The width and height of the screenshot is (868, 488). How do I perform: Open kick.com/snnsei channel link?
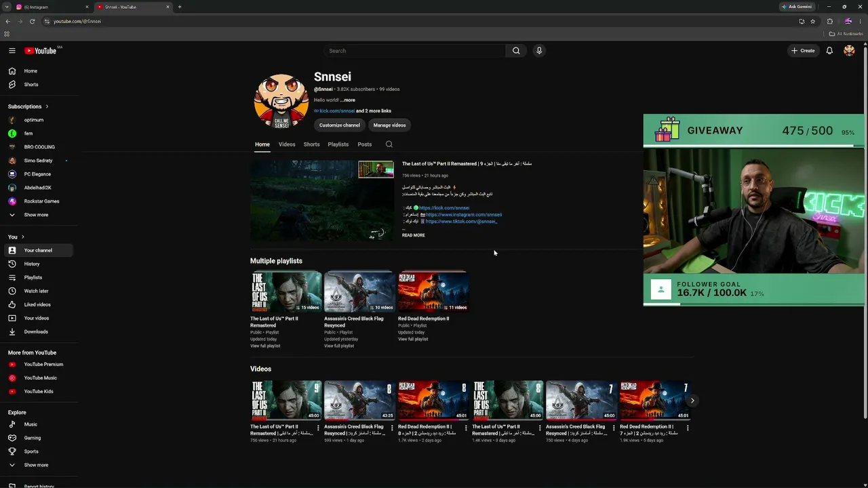click(x=337, y=111)
